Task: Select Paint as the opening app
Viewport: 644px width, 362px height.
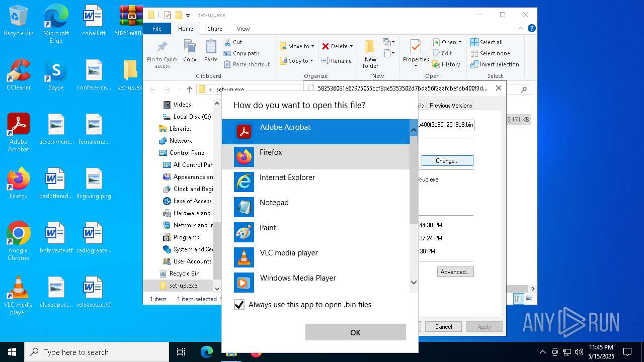Action: (315, 232)
